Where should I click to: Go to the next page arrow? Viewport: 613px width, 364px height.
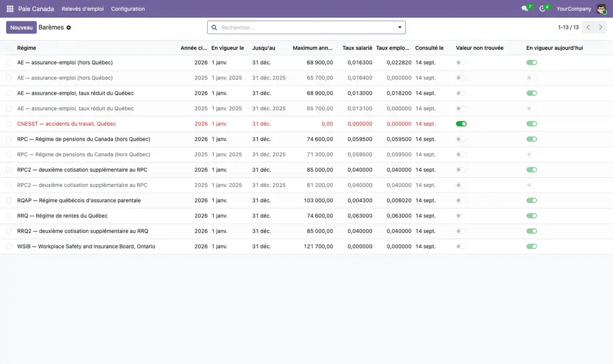coord(600,28)
